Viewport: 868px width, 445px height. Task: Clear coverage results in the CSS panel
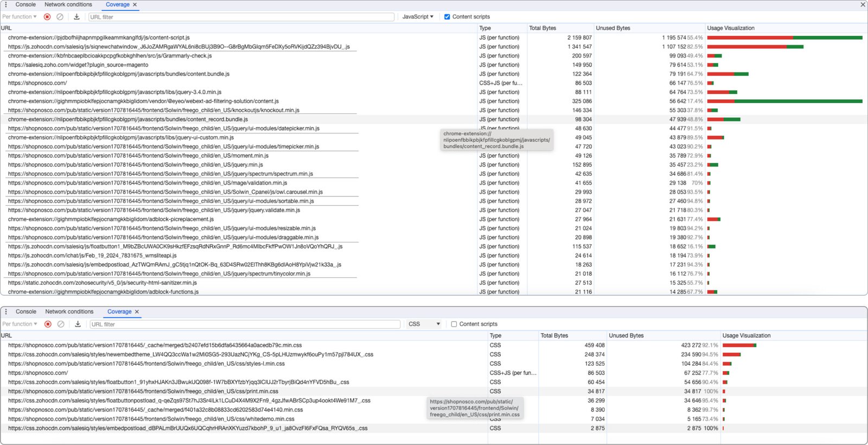click(61, 324)
